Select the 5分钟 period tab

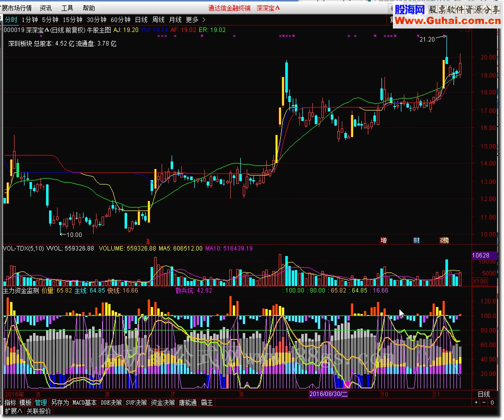pyautogui.click(x=50, y=19)
